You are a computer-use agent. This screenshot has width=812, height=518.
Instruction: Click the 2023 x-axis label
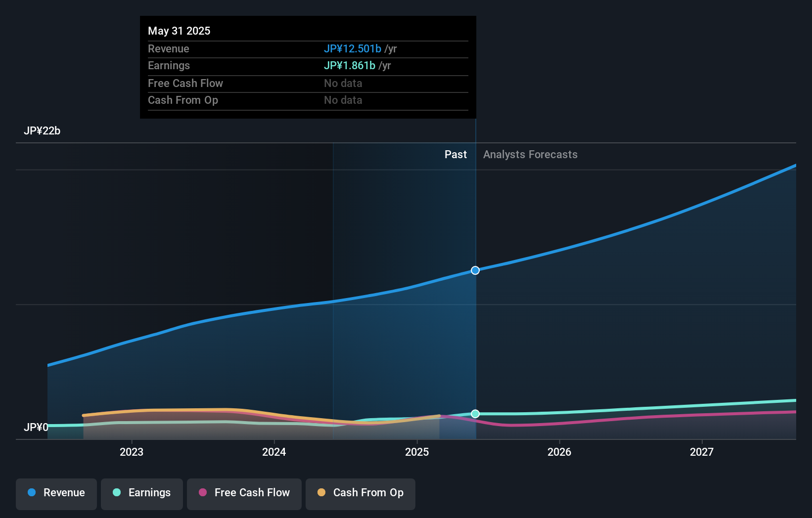pyautogui.click(x=132, y=452)
